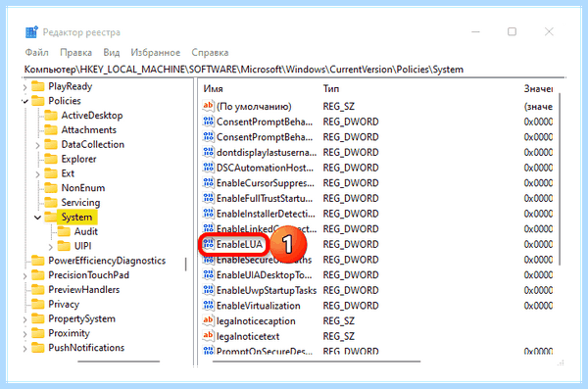
Task: Select the EnableUwpStartupTasks value name
Action: pos(267,290)
